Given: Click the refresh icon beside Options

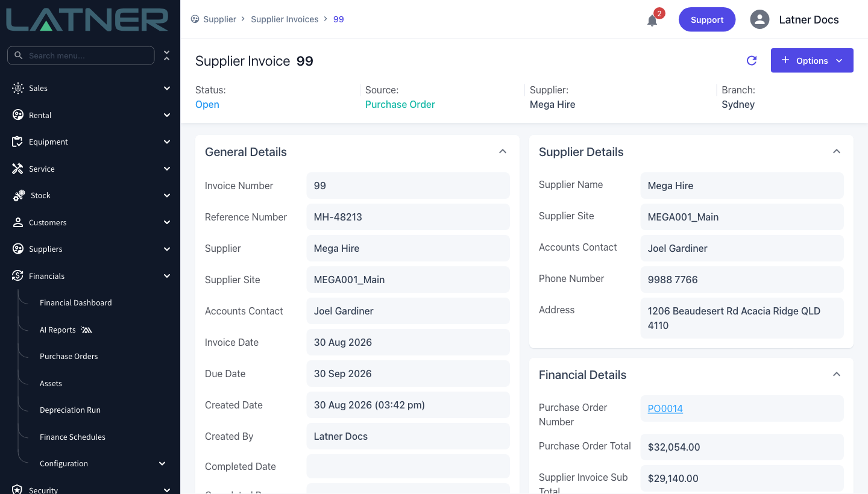Looking at the screenshot, I should pyautogui.click(x=752, y=60).
